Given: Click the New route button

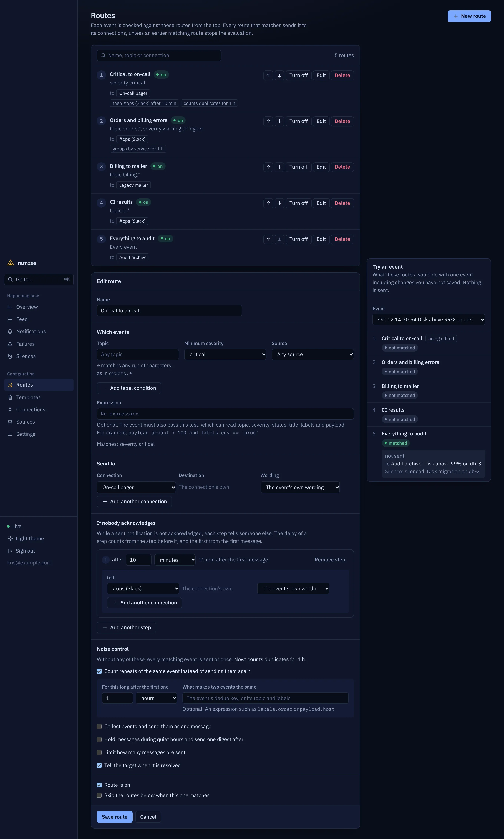Looking at the screenshot, I should click(x=469, y=16).
